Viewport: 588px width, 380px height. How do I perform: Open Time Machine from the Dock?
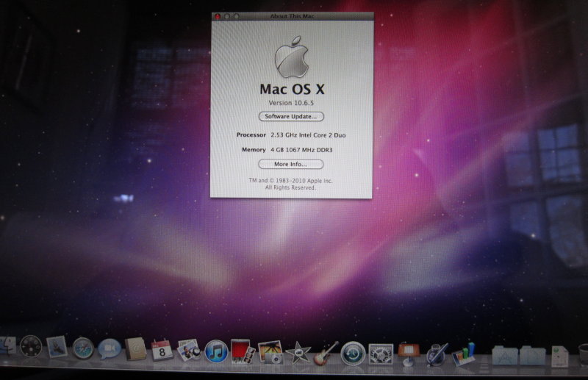pos(353,354)
